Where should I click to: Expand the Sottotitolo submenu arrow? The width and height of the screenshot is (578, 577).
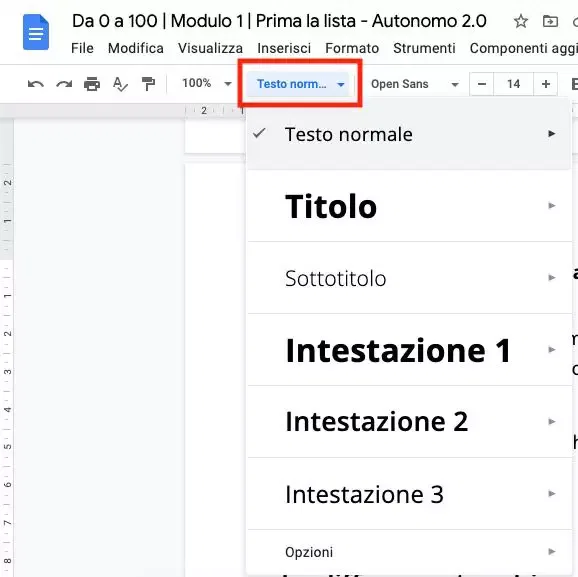coord(551,277)
